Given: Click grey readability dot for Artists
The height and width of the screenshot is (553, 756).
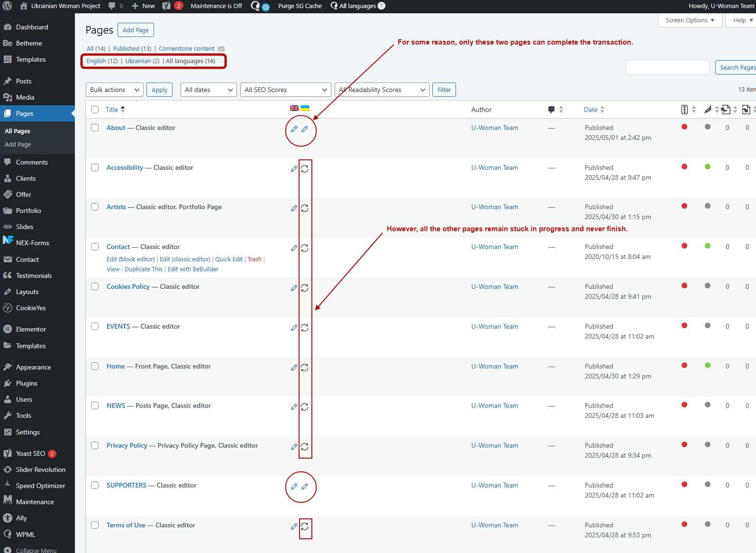Looking at the screenshot, I should coord(708,206).
